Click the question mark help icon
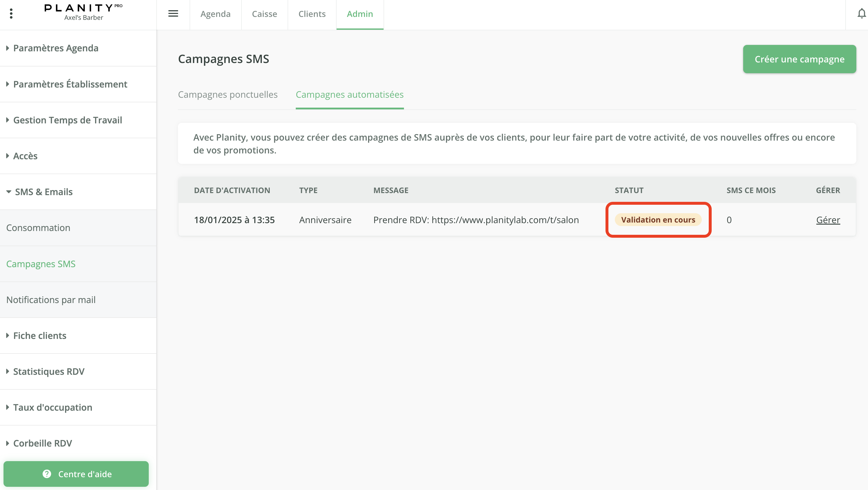Viewport: 868px width, 490px height. pyautogui.click(x=47, y=474)
